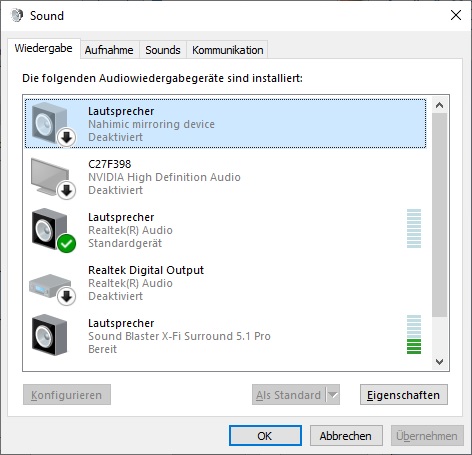
Task: Select the Sound Blaster X-Fi speaker icon
Action: click(49, 335)
